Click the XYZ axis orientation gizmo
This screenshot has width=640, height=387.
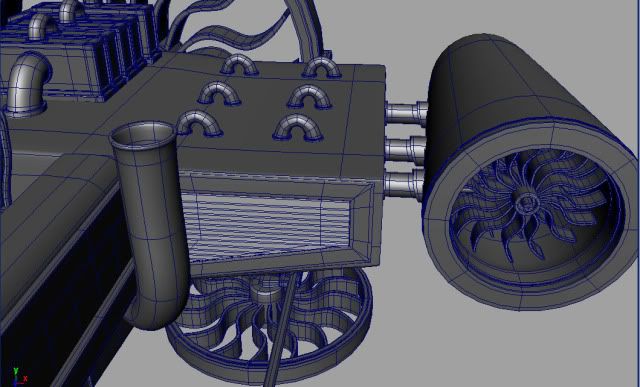[18, 377]
